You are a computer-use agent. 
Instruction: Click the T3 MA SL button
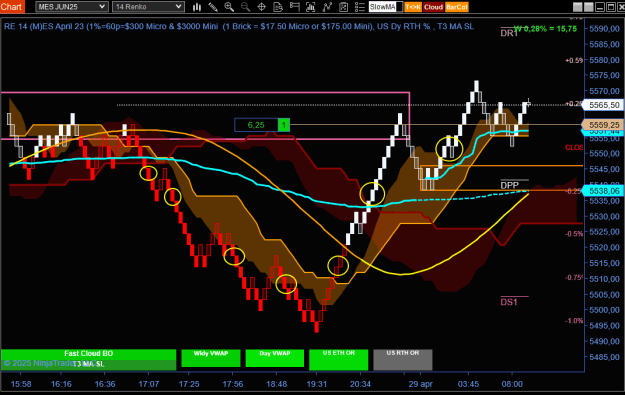pos(88,364)
